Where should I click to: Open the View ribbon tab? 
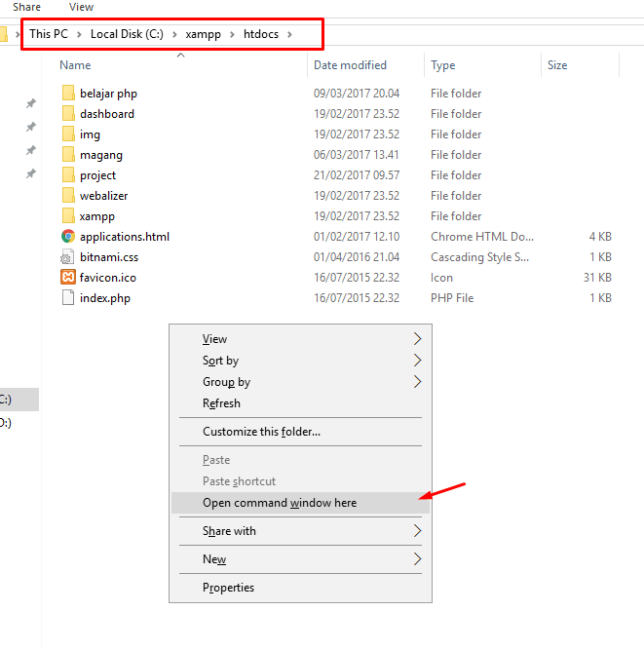(81, 7)
